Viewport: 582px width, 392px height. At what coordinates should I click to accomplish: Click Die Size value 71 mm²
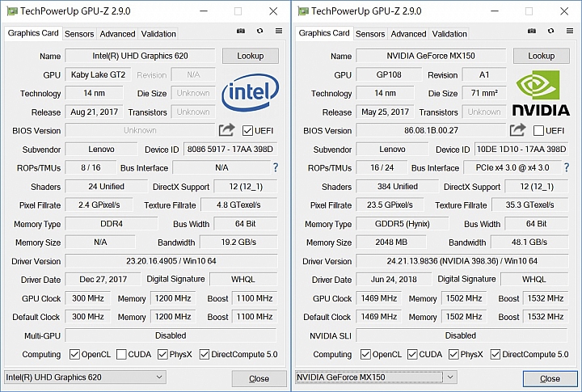click(484, 93)
